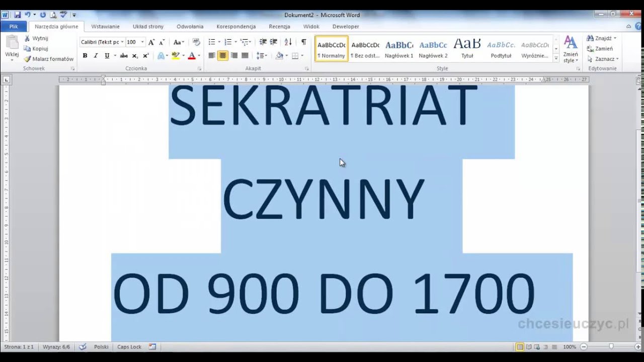644x362 pixels.
Task: Apply red font color
Action: coord(191,56)
